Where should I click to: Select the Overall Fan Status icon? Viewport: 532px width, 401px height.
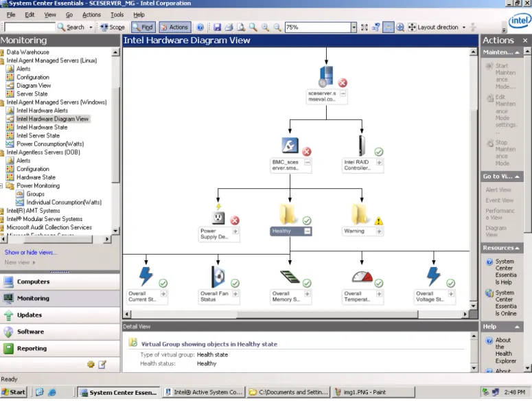(x=218, y=277)
